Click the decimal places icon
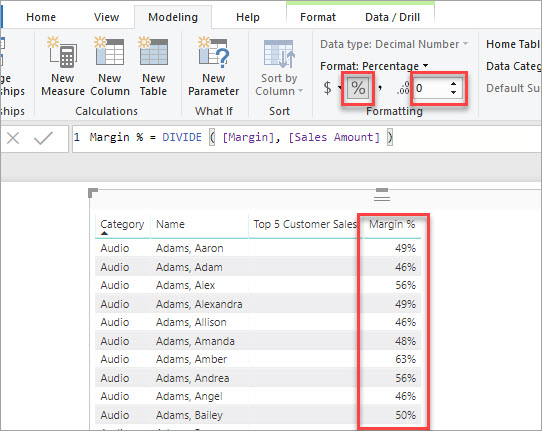Image resolution: width=542 pixels, height=431 pixels. click(x=403, y=88)
